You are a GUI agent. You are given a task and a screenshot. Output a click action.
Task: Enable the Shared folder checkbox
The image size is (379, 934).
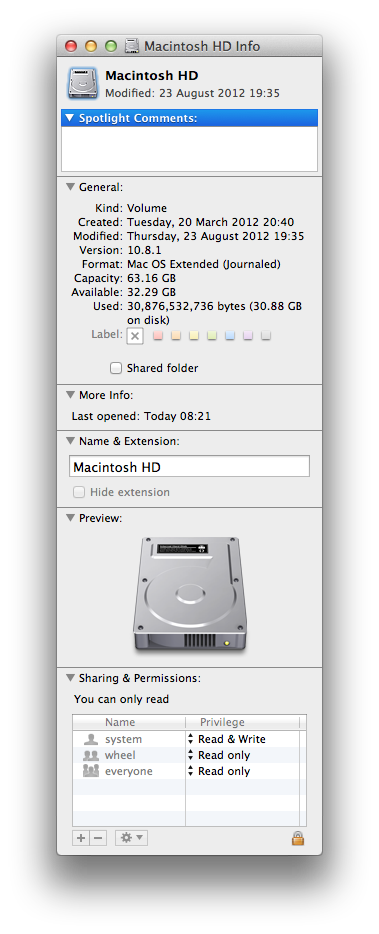(116, 368)
